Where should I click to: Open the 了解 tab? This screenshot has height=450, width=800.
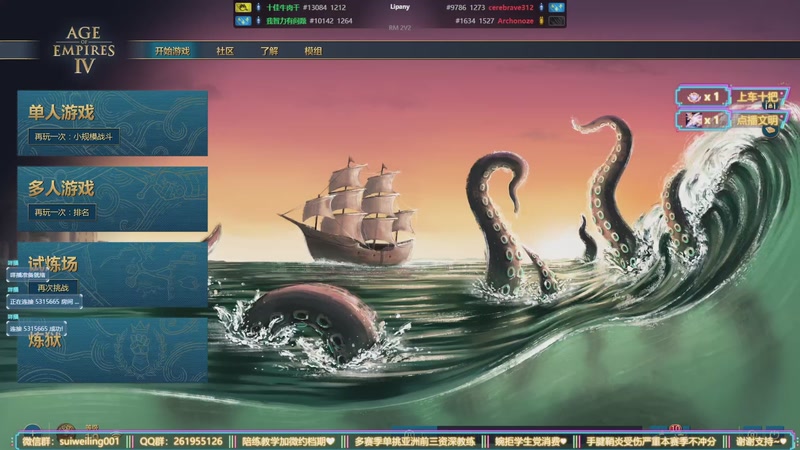(269, 51)
